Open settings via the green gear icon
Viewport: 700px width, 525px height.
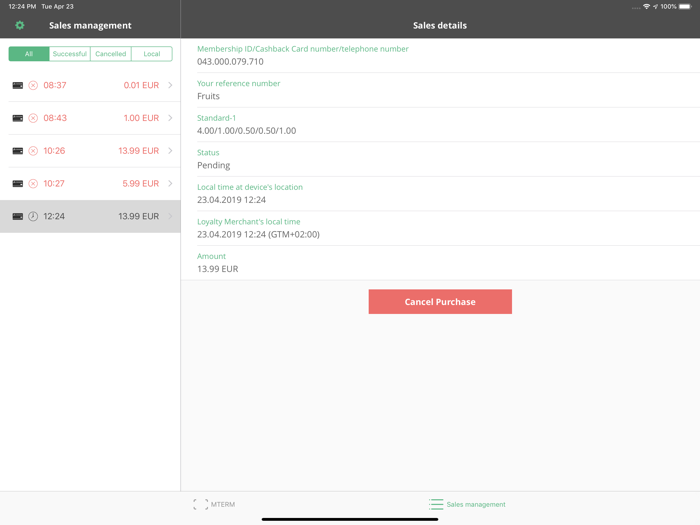click(x=20, y=25)
